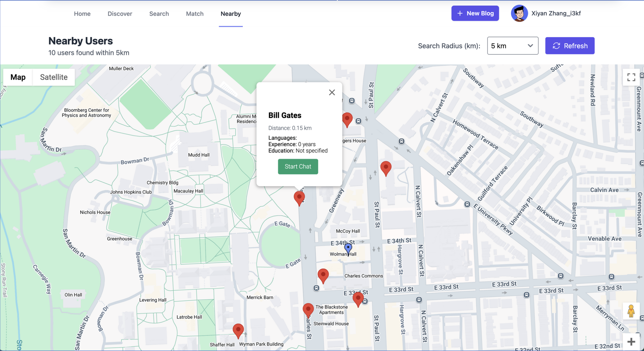Click the bus stop icon left of Blackstone marker

(316, 288)
